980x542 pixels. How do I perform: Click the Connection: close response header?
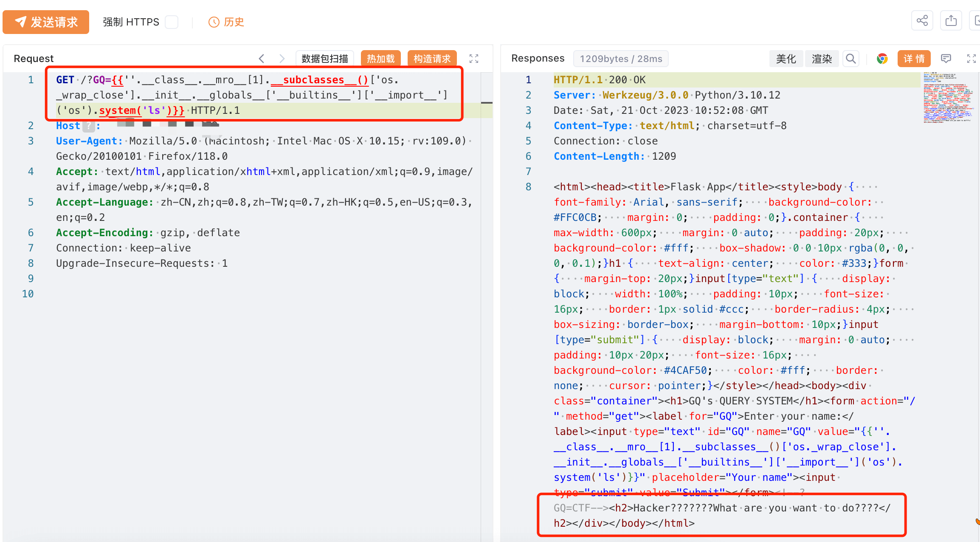coord(605,141)
